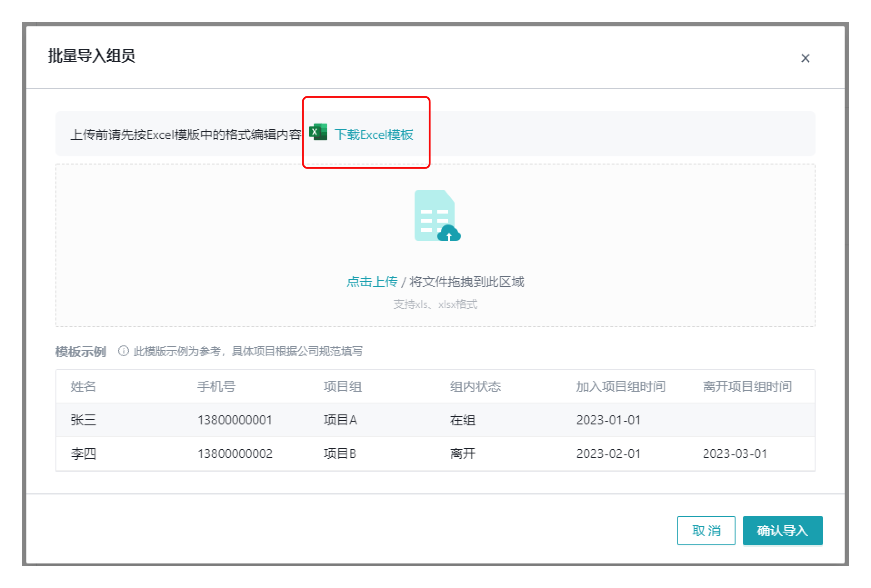Click the 支持xls、xlsx格式 hint text
The width and height of the screenshot is (871, 588).
(435, 304)
